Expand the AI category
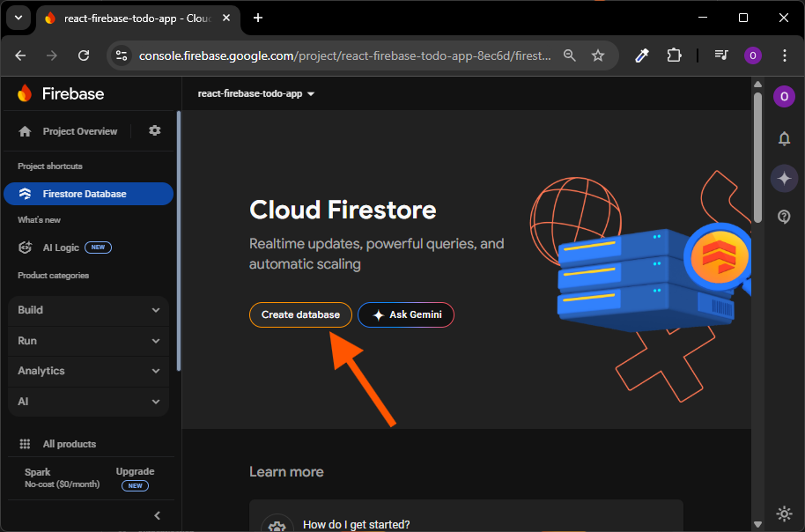 (88, 402)
